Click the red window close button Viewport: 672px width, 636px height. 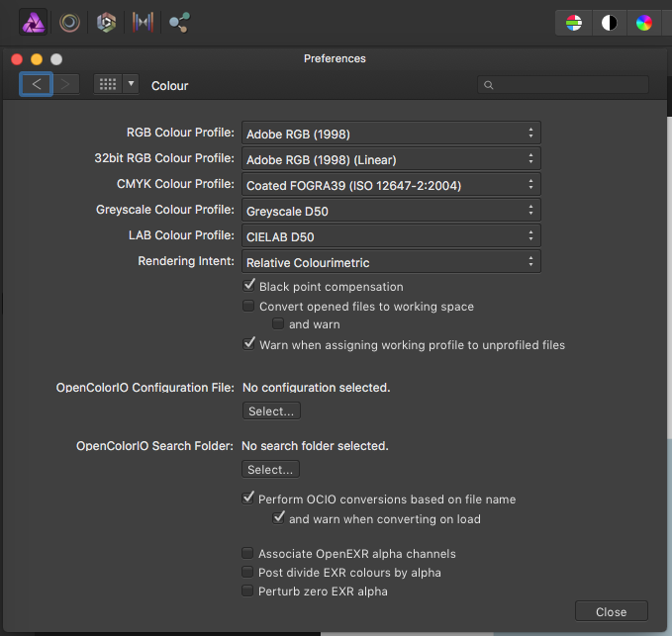pyautogui.click(x=17, y=59)
